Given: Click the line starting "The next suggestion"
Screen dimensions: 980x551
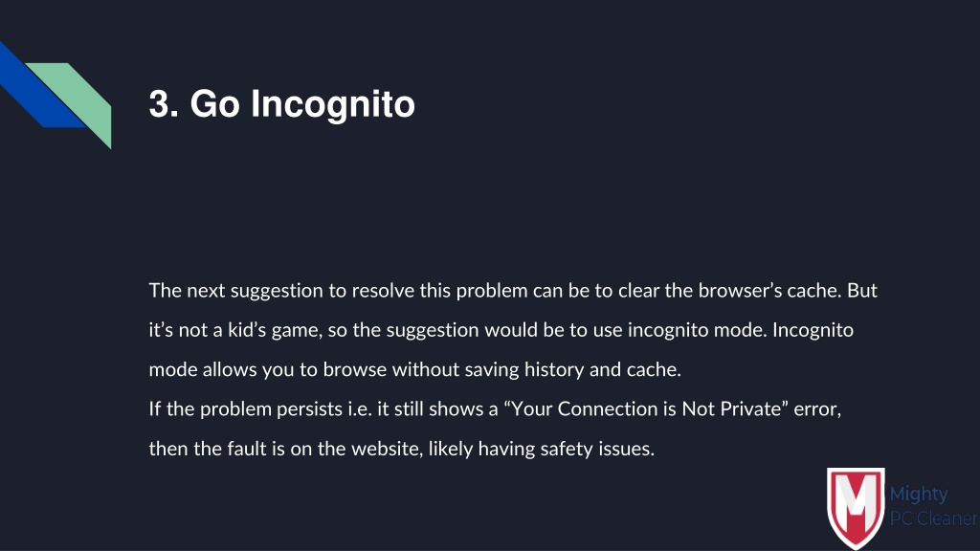Looking at the screenshot, I should pyautogui.click(x=513, y=291).
